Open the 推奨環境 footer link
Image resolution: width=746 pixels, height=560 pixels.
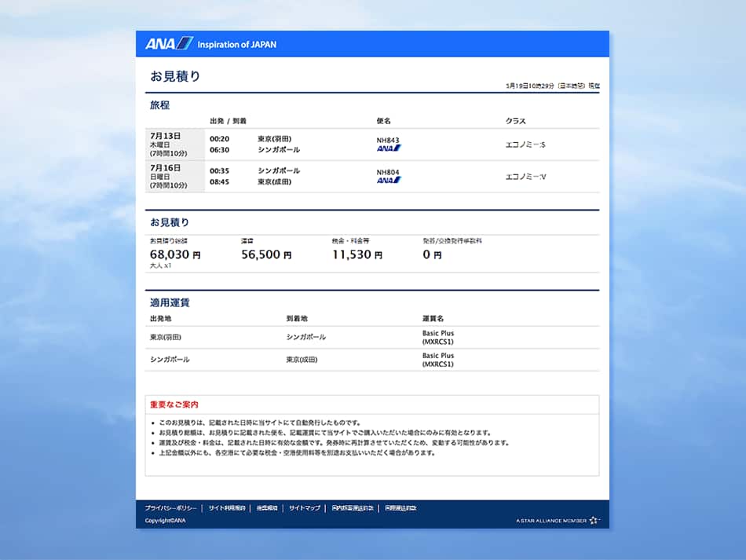[267, 508]
